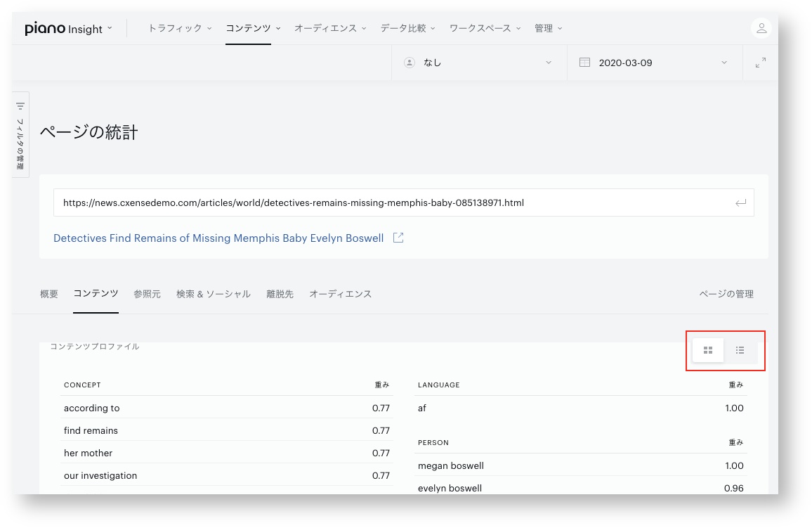812x528 pixels.
Task: Open the Detectives Find Remains article link
Action: tap(218, 238)
